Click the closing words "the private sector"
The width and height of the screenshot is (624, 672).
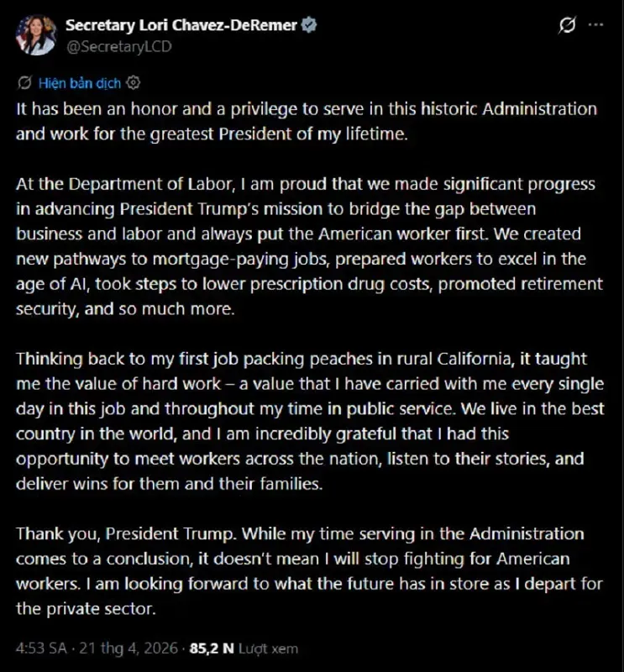coord(86,609)
